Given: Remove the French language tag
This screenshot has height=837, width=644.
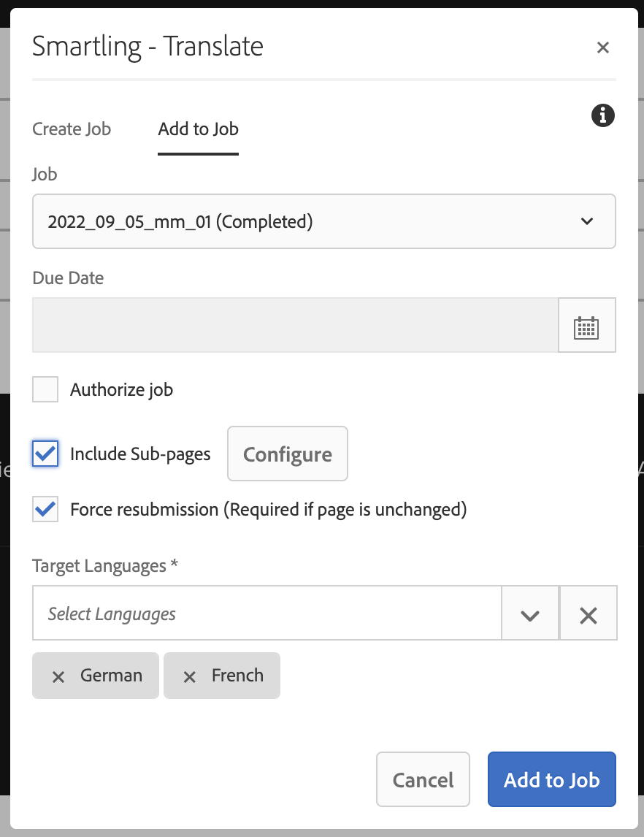Looking at the screenshot, I should 190,676.
